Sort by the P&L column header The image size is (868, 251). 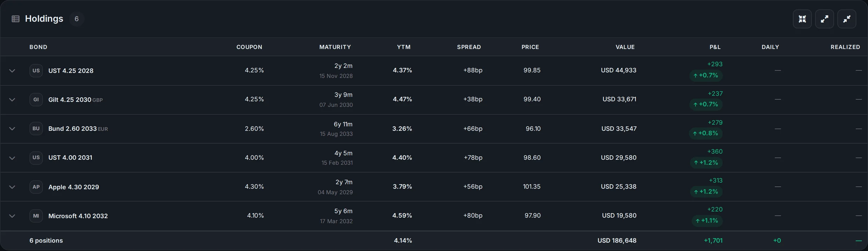(x=715, y=47)
